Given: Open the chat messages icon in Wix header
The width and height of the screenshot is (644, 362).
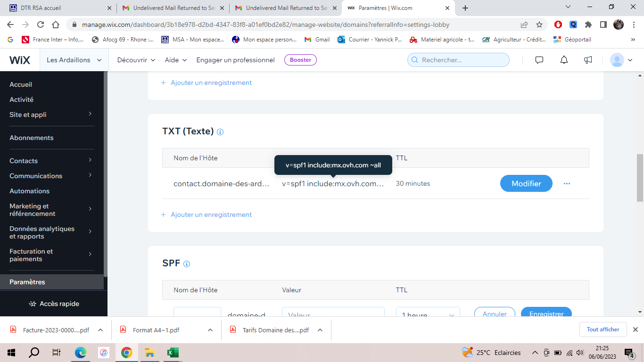Looking at the screenshot, I should [x=539, y=60].
